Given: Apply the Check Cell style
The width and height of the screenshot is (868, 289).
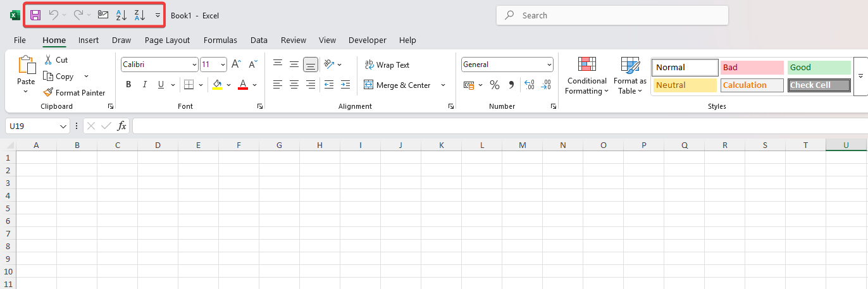Looking at the screenshot, I should point(819,85).
